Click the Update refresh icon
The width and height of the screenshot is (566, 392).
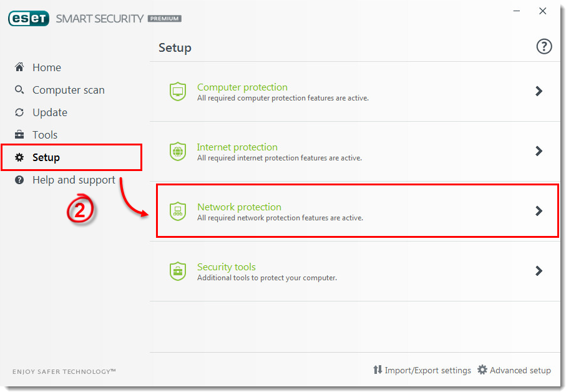18,112
